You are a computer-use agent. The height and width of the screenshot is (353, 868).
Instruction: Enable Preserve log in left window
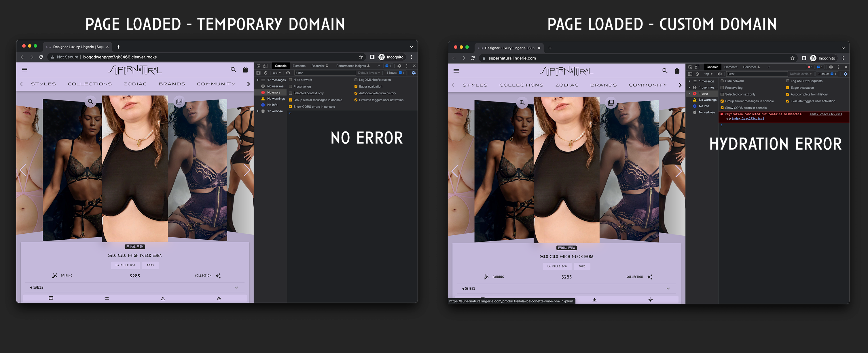pos(291,87)
